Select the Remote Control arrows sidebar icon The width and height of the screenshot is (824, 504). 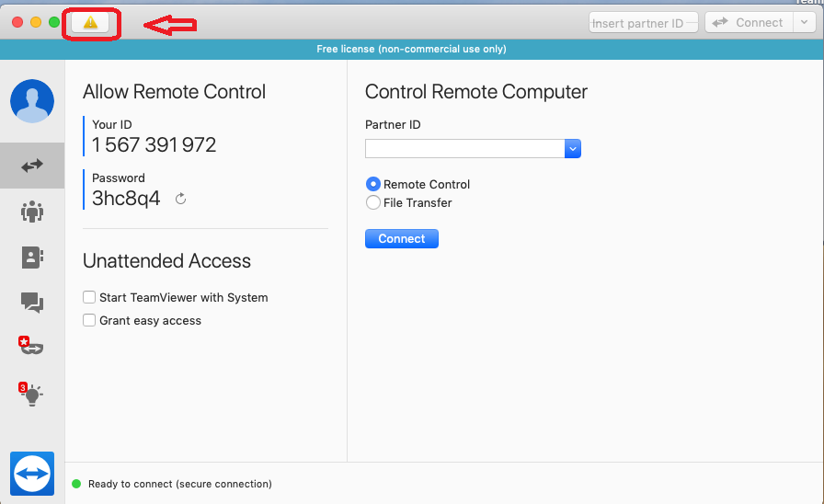[32, 166]
